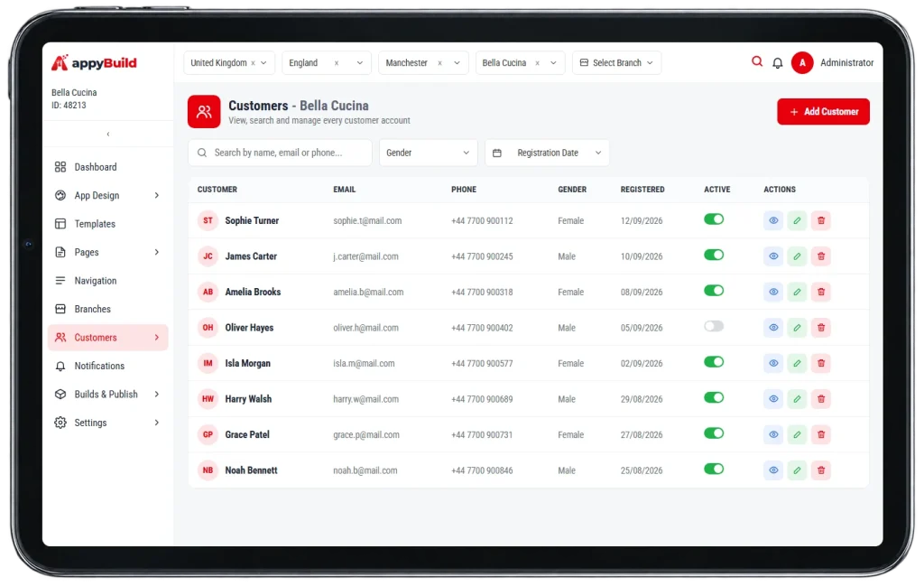Open the Manchester city dropdown
The image size is (924, 586).
[x=422, y=62]
